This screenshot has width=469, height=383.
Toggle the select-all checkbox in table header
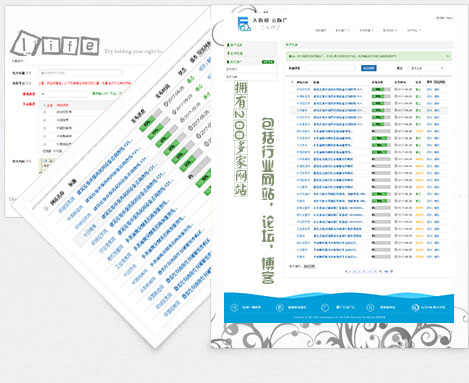[292, 82]
